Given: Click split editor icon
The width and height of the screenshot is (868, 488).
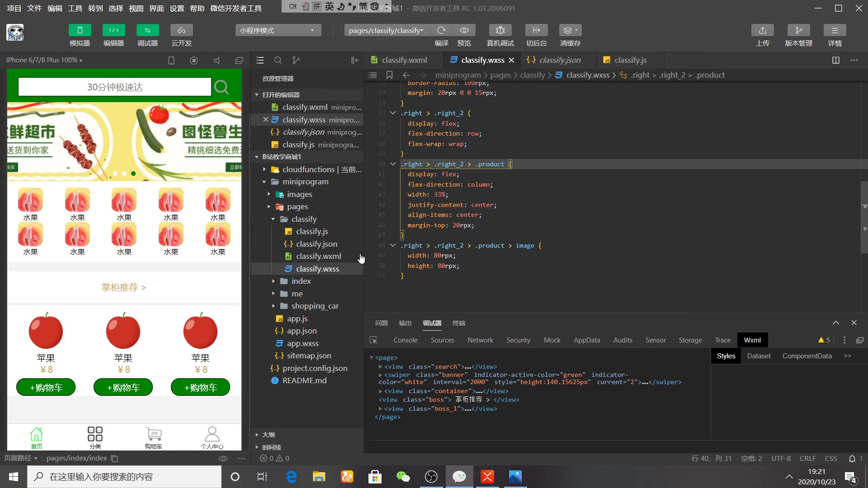Looking at the screenshot, I should pyautogui.click(x=835, y=60).
